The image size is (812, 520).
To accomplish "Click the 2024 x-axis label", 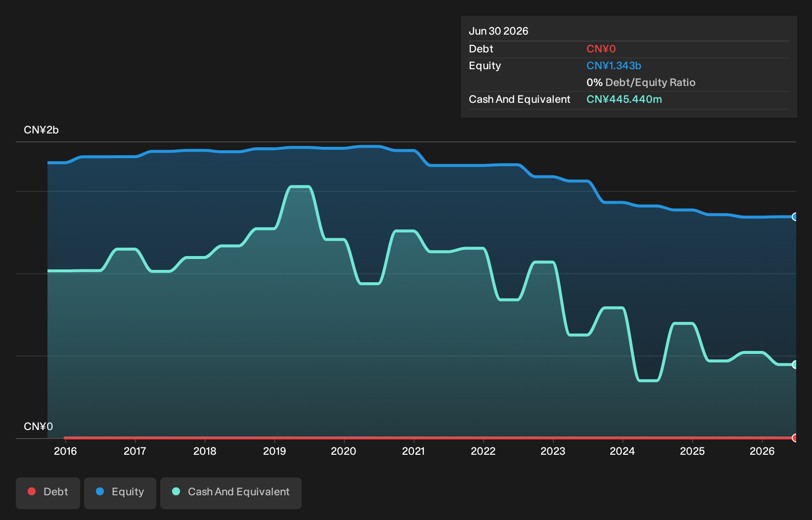I will pyautogui.click(x=623, y=451).
